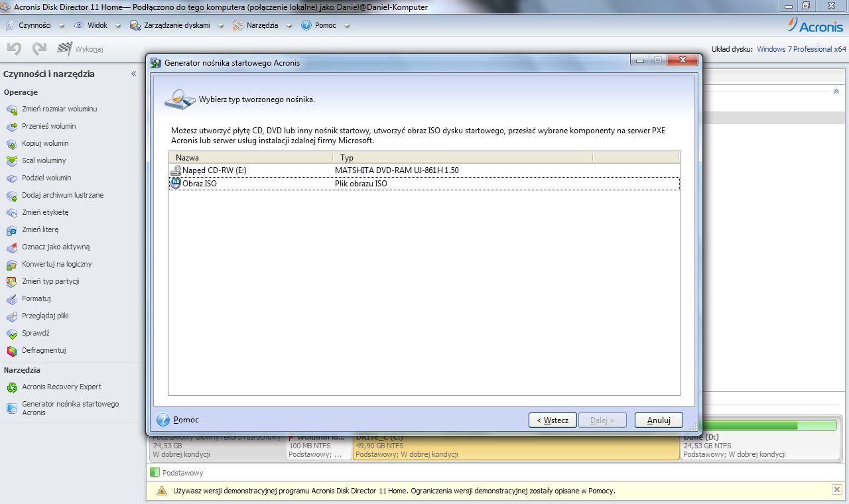The image size is (849, 504).
Task: Click the Scal woluminy icon
Action: pos(11,160)
